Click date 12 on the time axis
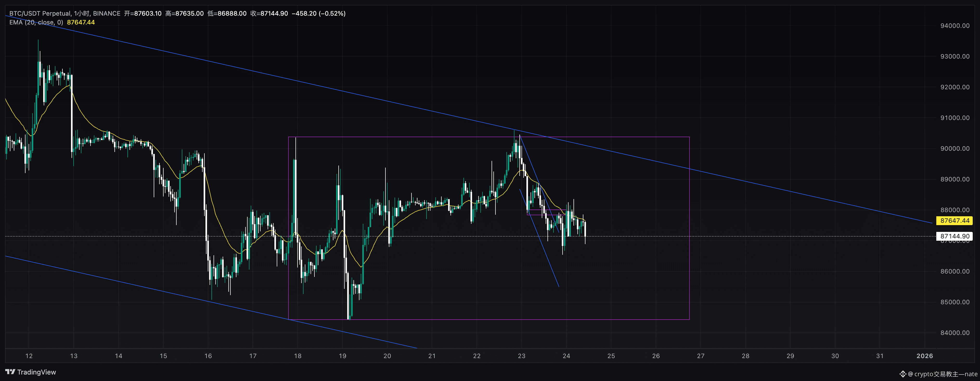Screen dimensions: 980x381 tap(29, 356)
